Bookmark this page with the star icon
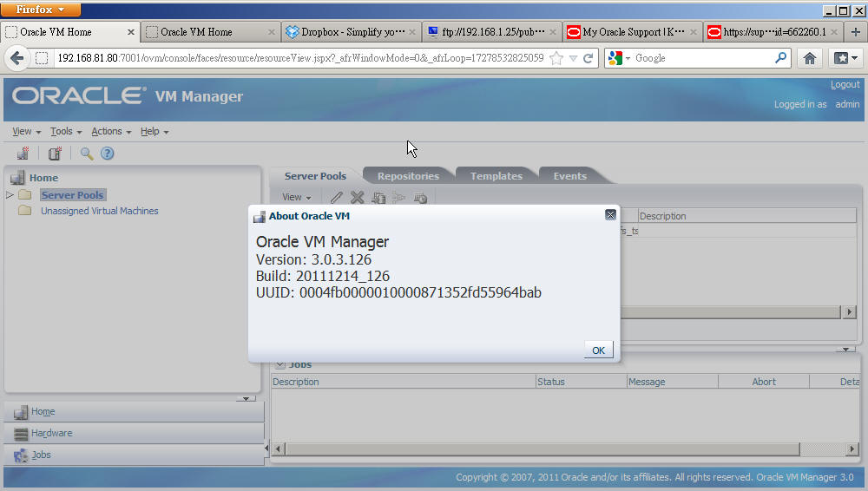This screenshot has height=491, width=868. coord(557,58)
